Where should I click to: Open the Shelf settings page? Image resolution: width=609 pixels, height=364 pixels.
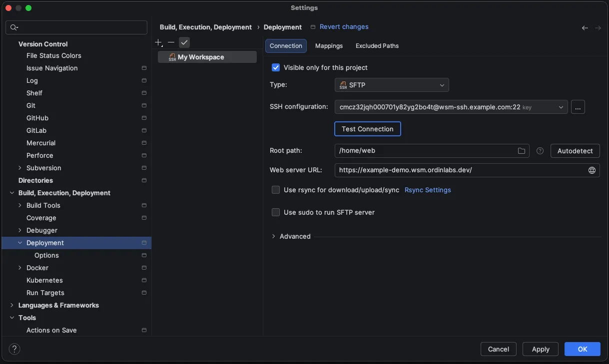click(x=34, y=93)
